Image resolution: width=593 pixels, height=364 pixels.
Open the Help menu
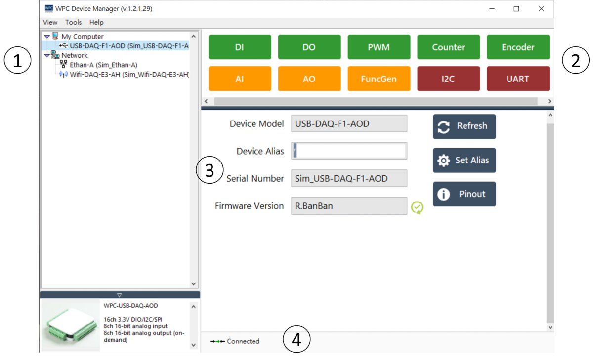point(96,22)
